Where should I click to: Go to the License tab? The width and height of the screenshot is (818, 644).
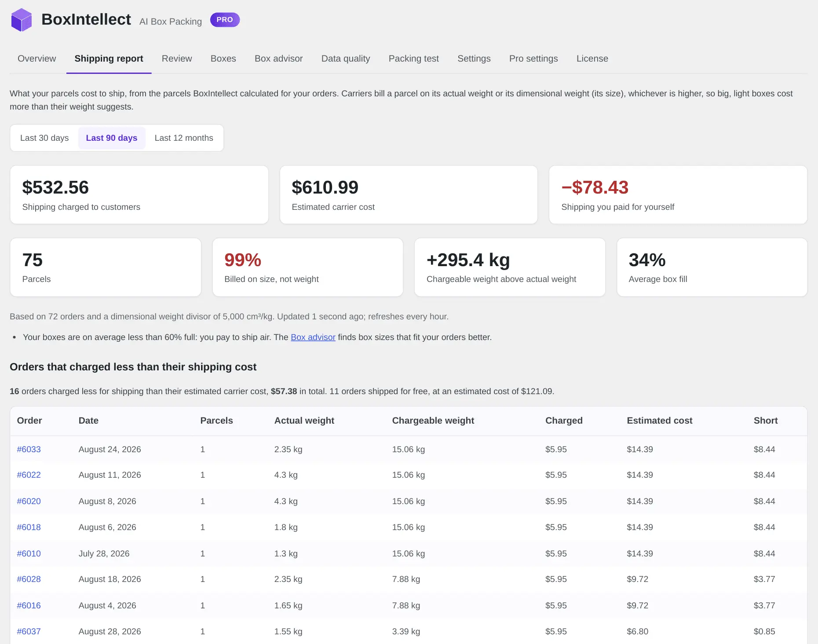[x=592, y=59]
